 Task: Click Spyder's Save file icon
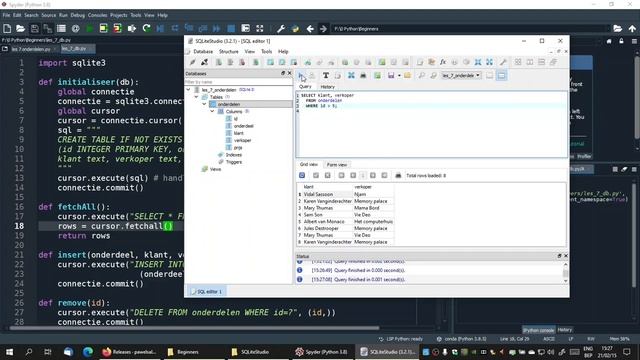35,29
